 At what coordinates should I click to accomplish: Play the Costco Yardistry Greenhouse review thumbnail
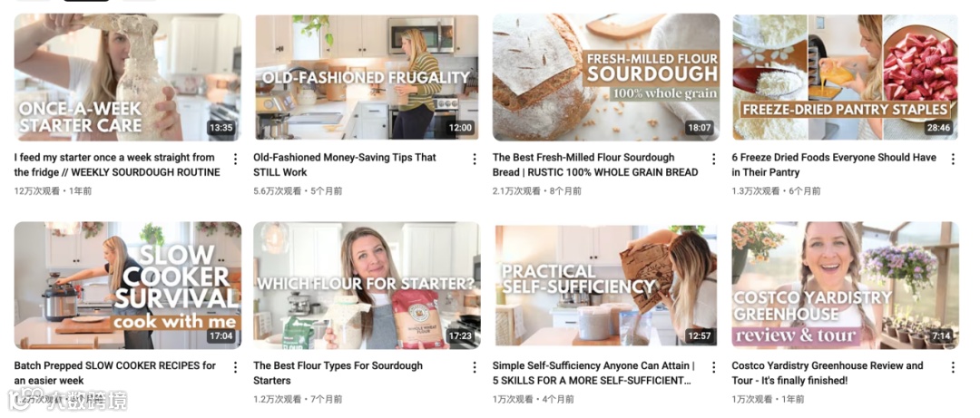(x=845, y=286)
